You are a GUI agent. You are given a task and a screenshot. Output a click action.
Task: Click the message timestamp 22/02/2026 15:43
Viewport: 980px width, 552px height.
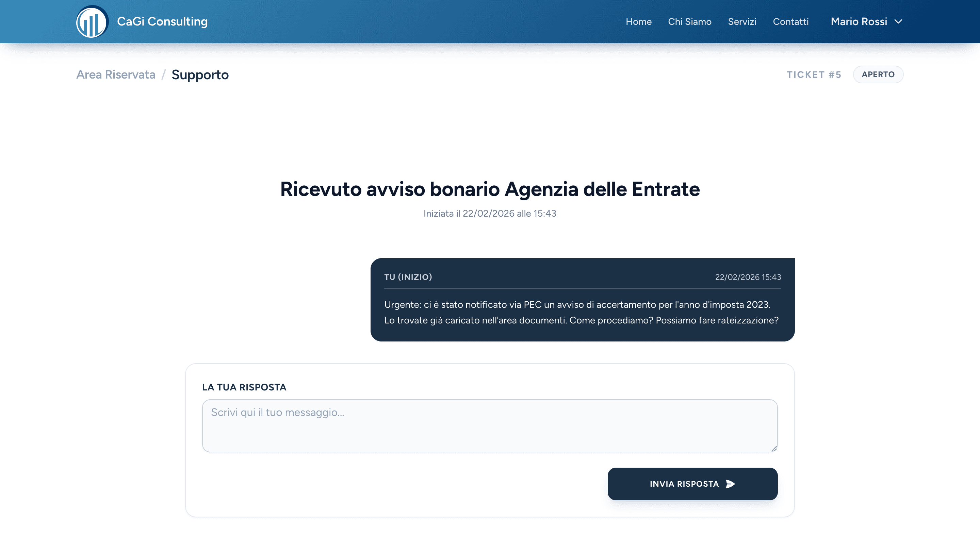tap(748, 277)
